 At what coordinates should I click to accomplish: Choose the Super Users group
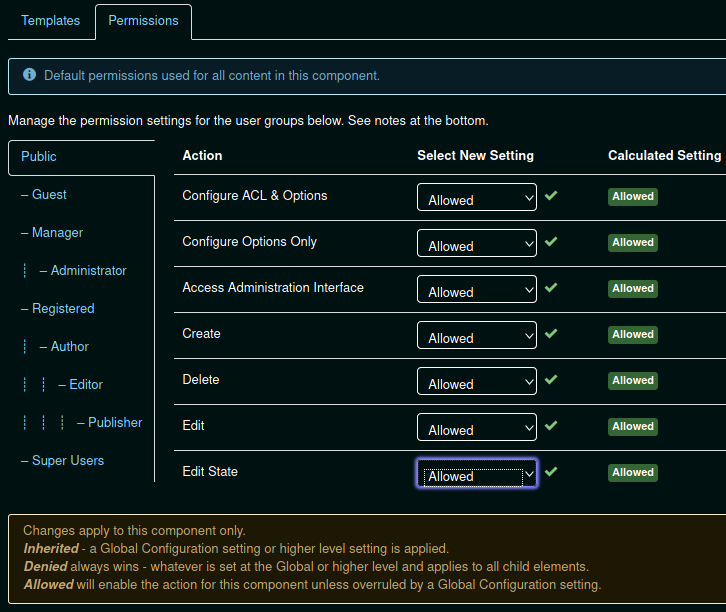67,461
